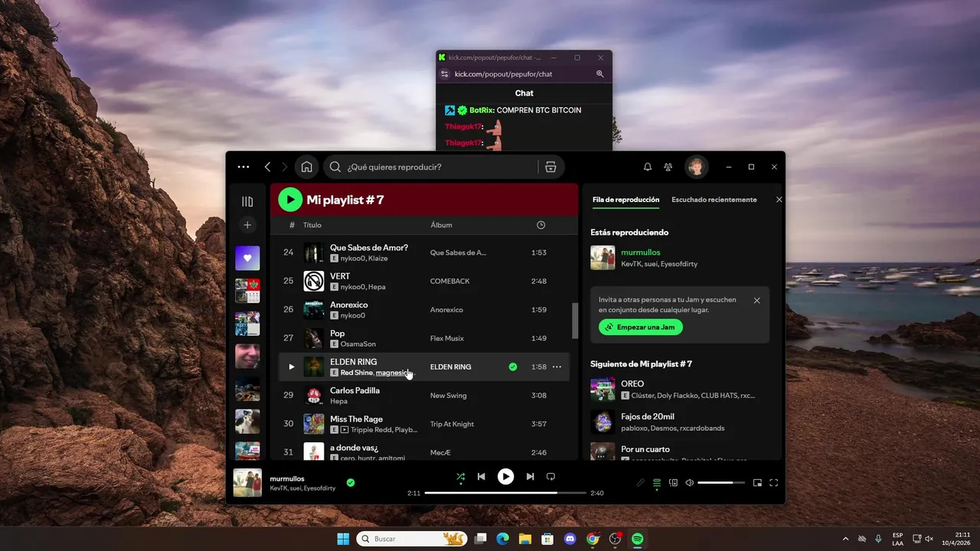
Task: Toggle the lyrics microphone icon
Action: [x=641, y=483]
